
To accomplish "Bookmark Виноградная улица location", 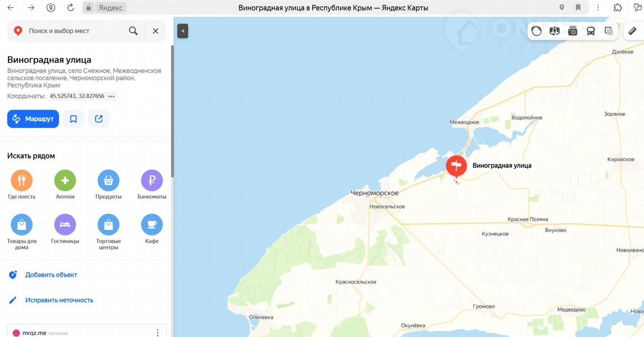I will 73,119.
